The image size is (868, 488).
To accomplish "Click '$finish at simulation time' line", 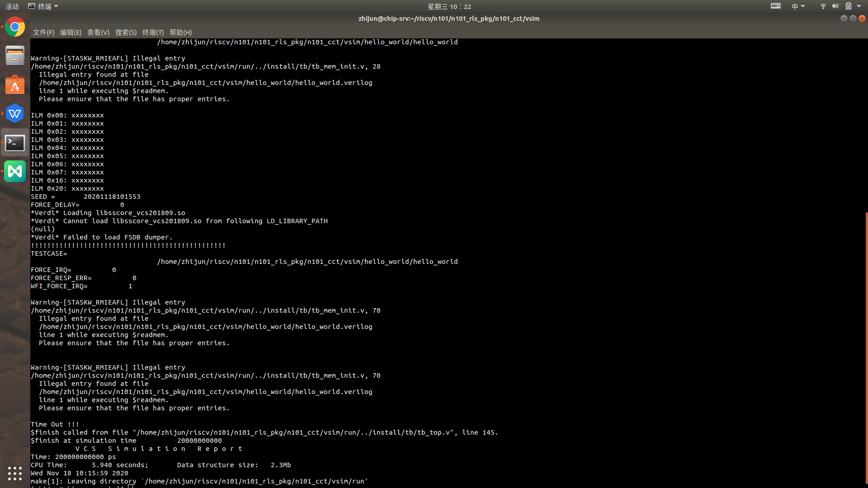I will click(x=126, y=441).
